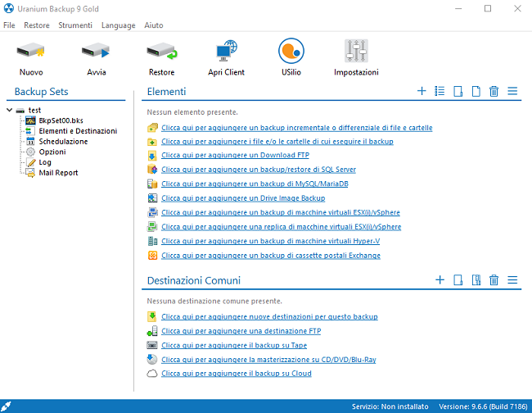Click the zip archive icon in Destinazioni Comuni header
Screen dimensions: 532x413
476,280
